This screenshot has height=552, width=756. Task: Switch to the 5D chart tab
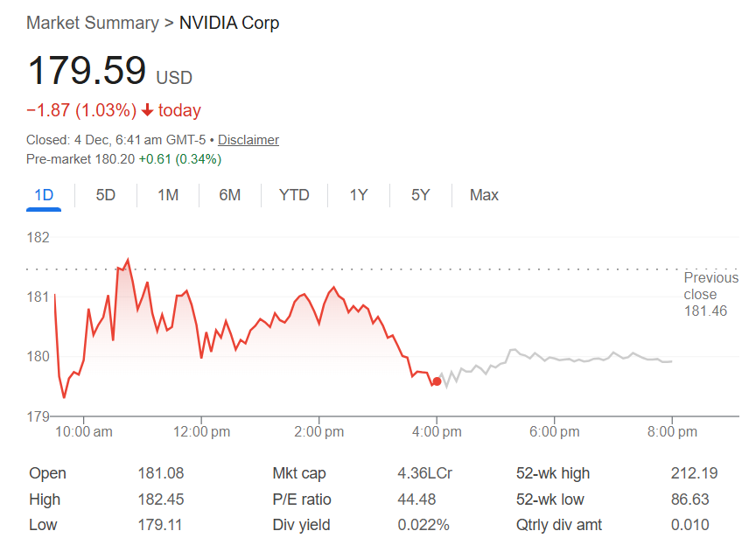tap(105, 195)
